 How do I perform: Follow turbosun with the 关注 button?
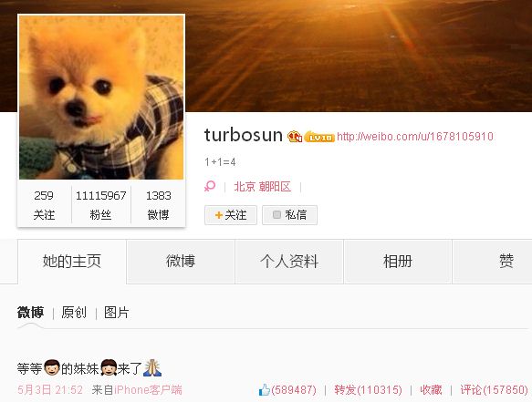(231, 215)
